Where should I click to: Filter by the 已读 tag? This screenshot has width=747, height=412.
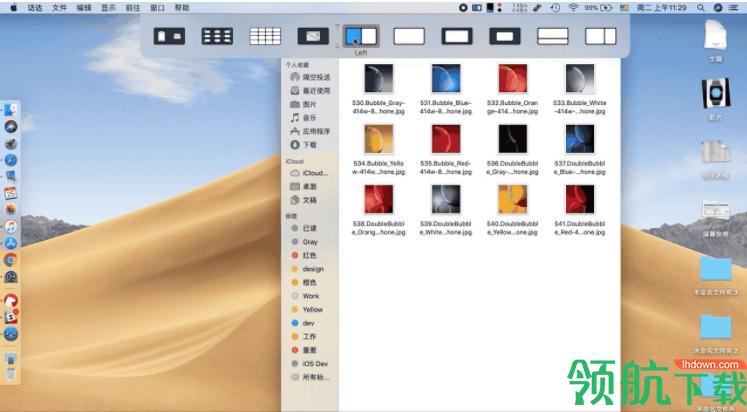pos(304,228)
